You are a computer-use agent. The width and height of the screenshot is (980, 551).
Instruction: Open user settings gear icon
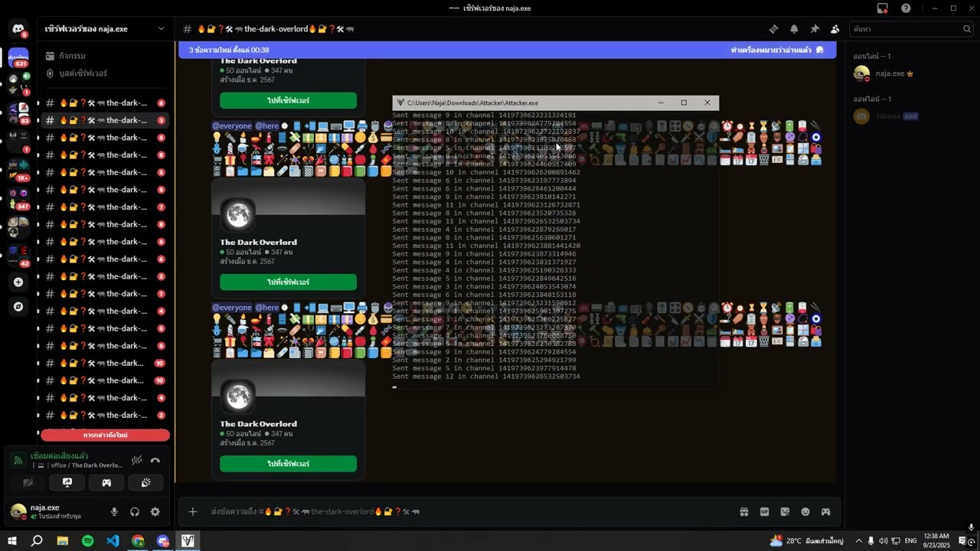point(155,512)
